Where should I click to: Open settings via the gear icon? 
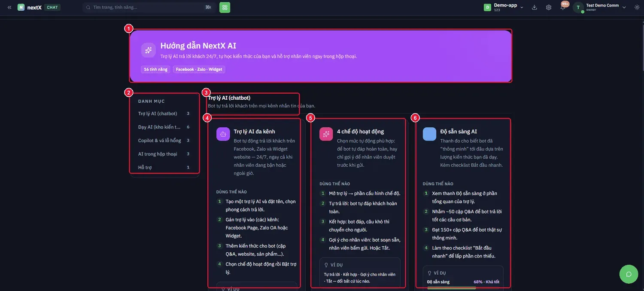point(549,7)
